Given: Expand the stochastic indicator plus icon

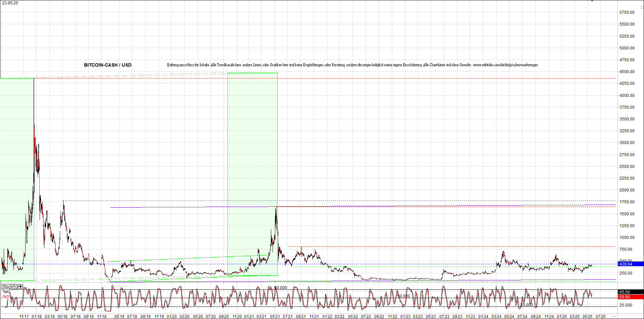Looking at the screenshot, I should (x=21, y=286).
